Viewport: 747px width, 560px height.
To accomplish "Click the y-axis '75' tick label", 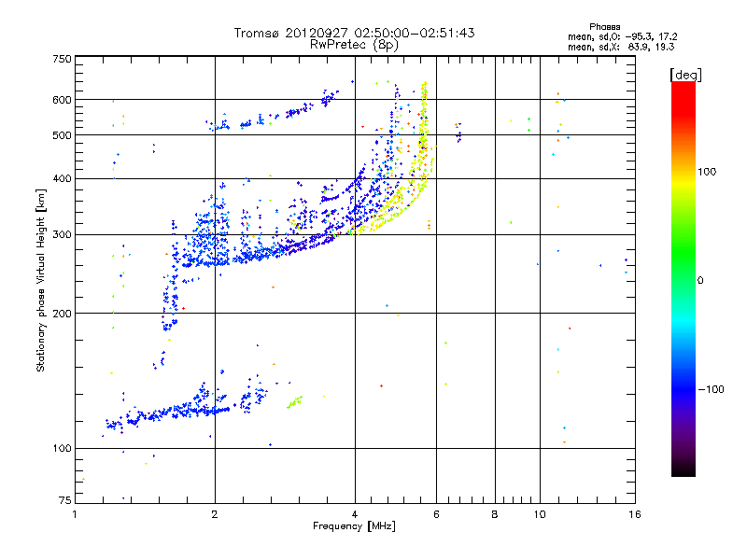I will 65,500.
